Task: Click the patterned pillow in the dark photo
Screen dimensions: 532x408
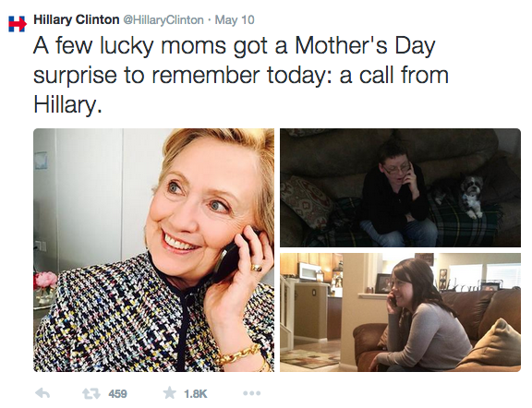Action: (x=306, y=200)
